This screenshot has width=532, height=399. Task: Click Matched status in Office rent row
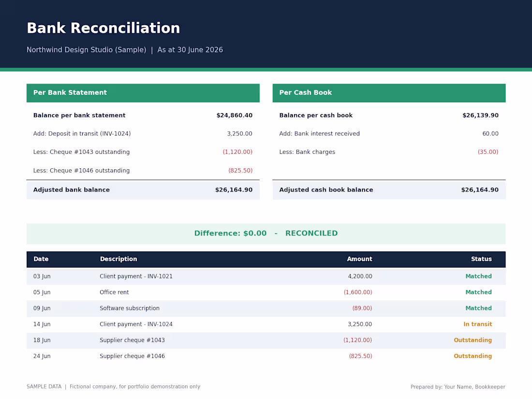click(478, 293)
